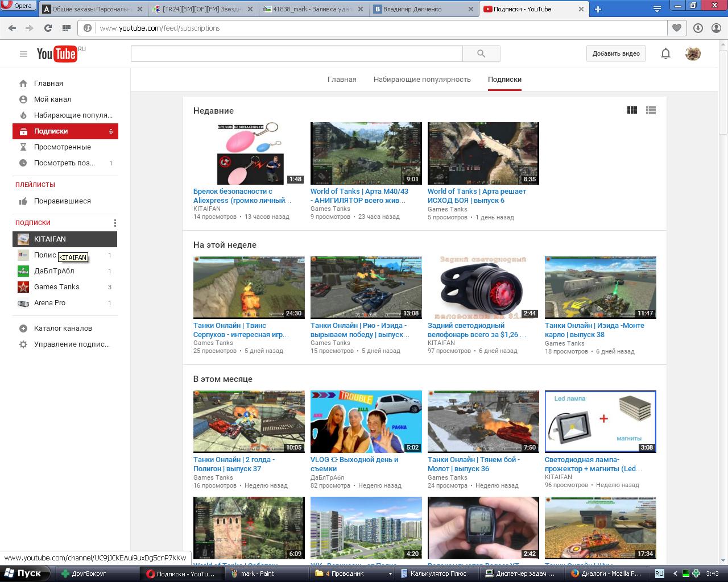The width and height of the screenshot is (728, 582).
Task: Click the ДаБлТрАбл channel icon
Action: click(x=23, y=271)
